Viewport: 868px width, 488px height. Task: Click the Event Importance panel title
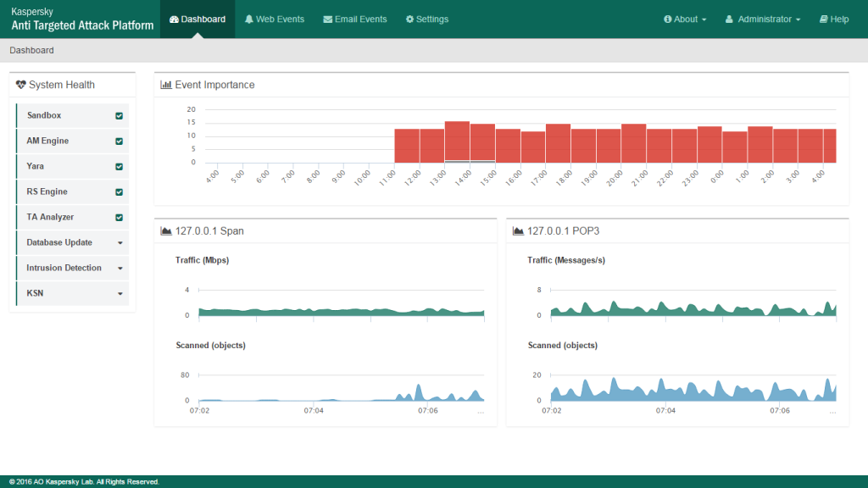point(214,85)
